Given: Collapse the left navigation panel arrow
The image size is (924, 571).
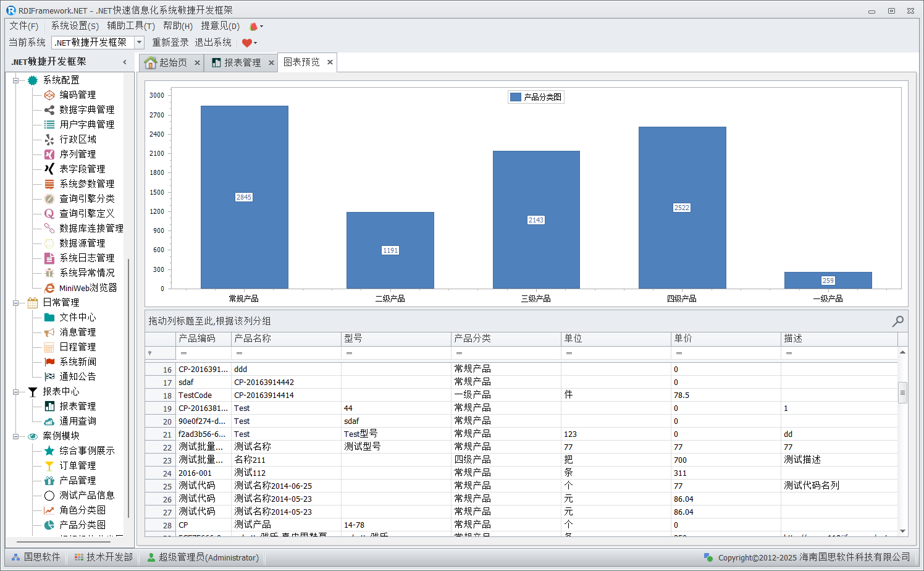Looking at the screenshot, I should [125, 62].
